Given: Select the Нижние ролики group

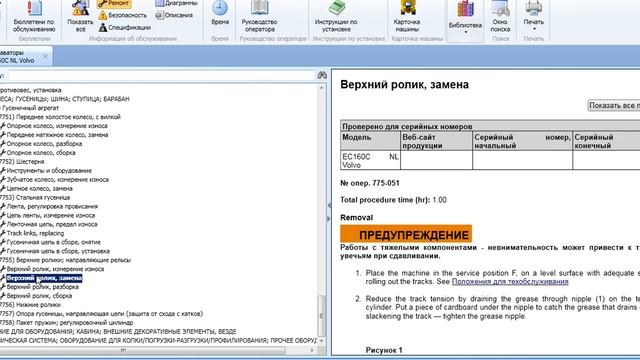Looking at the screenshot, I should pyautogui.click(x=30, y=305).
